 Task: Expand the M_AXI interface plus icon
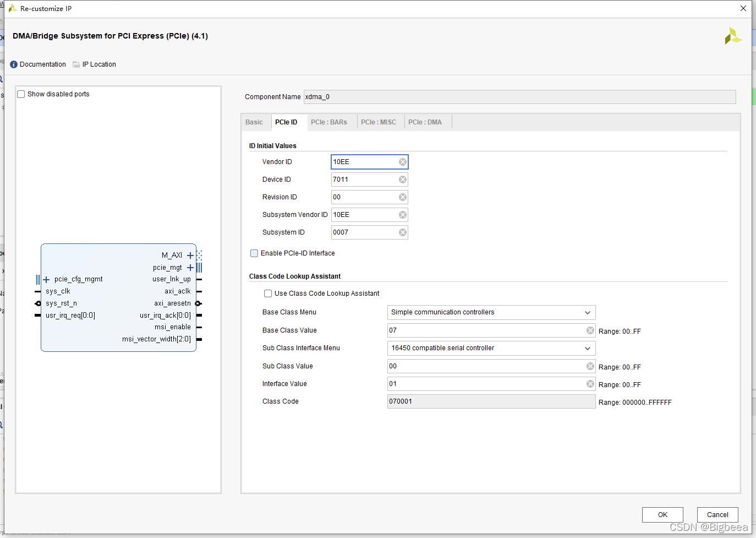pyautogui.click(x=190, y=256)
